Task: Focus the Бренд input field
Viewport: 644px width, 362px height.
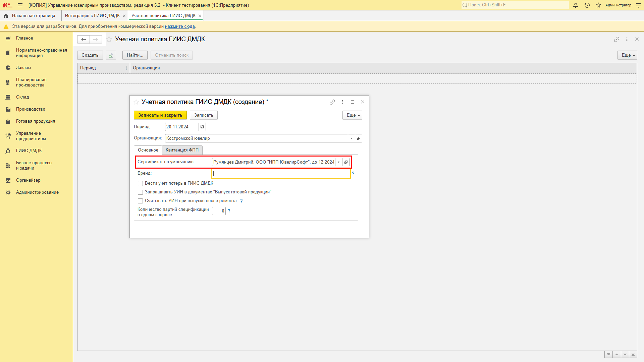Action: click(x=281, y=174)
